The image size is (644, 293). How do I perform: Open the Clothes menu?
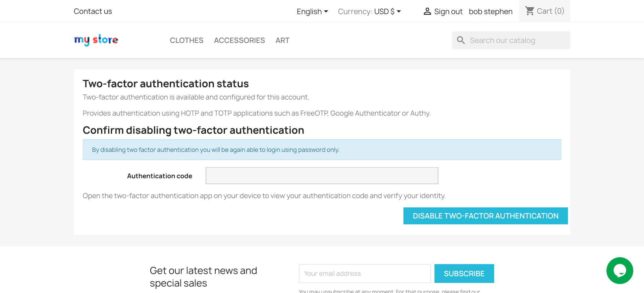(186, 40)
